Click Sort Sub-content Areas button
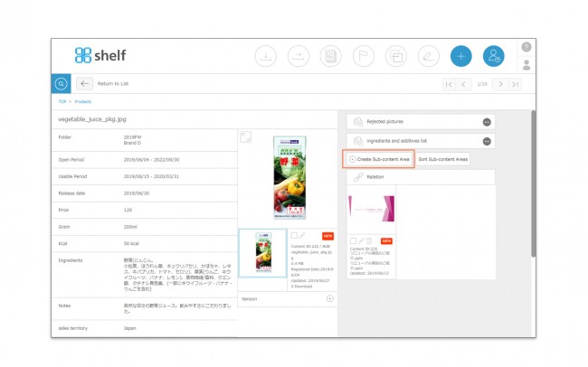 point(443,159)
